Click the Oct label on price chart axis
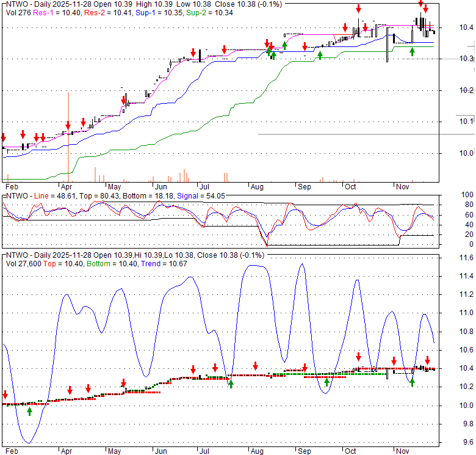476x455 pixels. pos(350,186)
